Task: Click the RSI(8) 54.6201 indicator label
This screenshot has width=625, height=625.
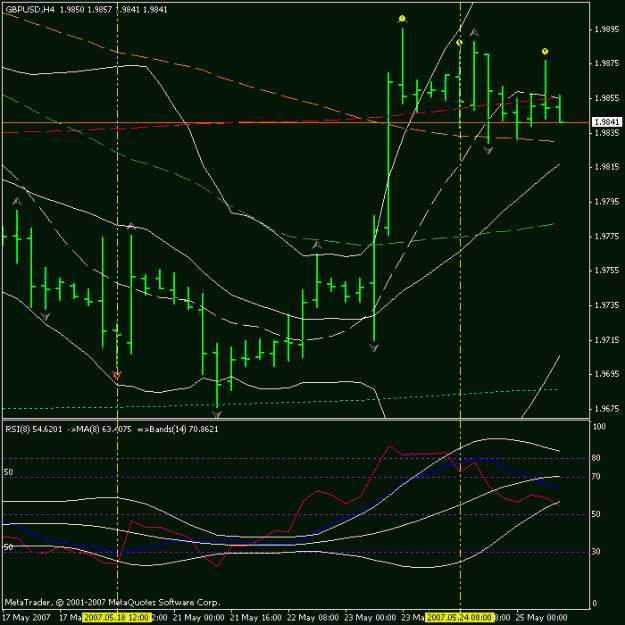Action: [x=34, y=429]
